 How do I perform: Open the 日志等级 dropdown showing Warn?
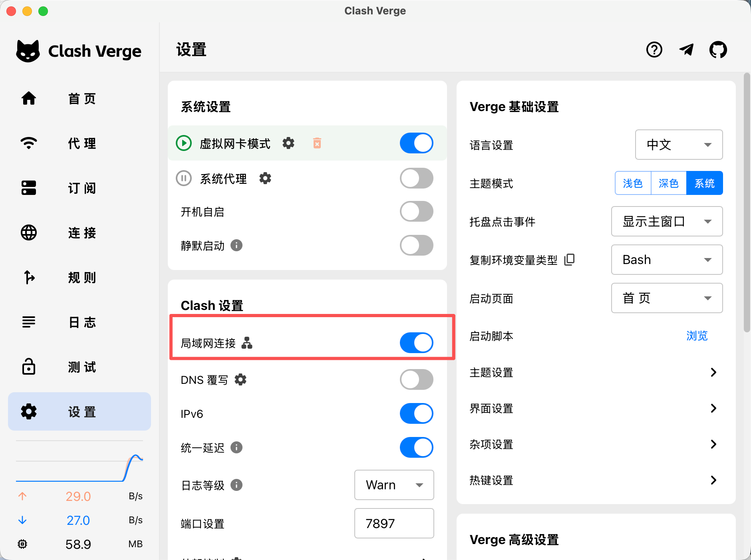coord(394,485)
